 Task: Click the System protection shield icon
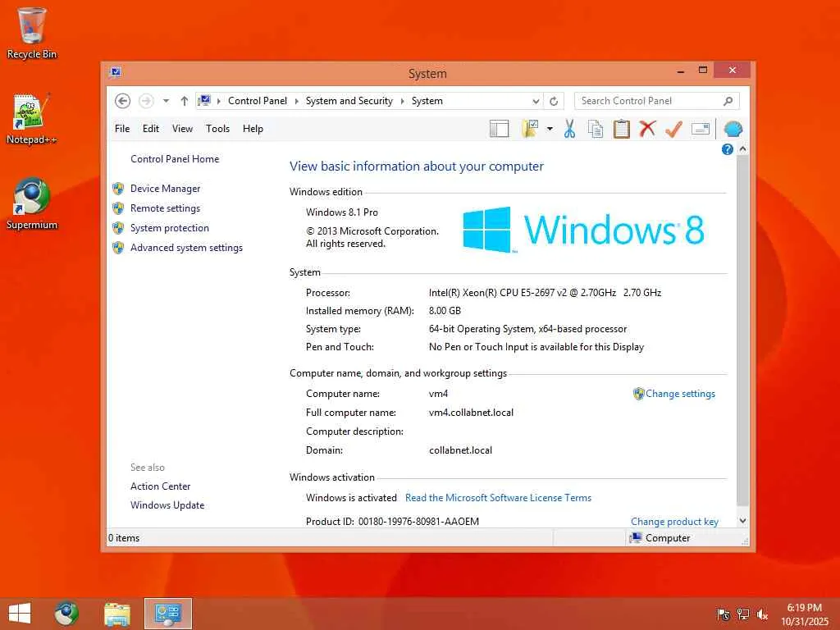[x=118, y=228]
